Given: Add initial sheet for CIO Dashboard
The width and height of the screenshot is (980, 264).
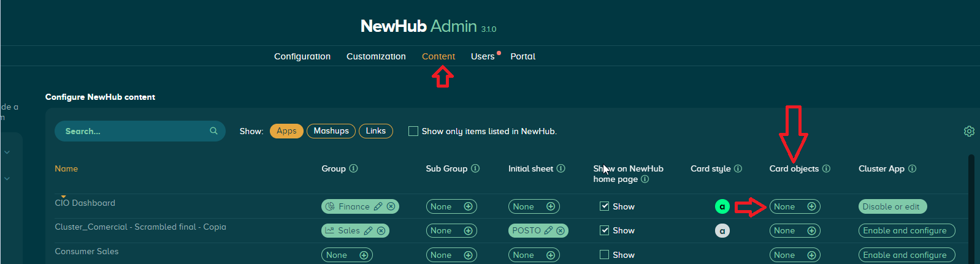Looking at the screenshot, I should pyautogui.click(x=551, y=206).
